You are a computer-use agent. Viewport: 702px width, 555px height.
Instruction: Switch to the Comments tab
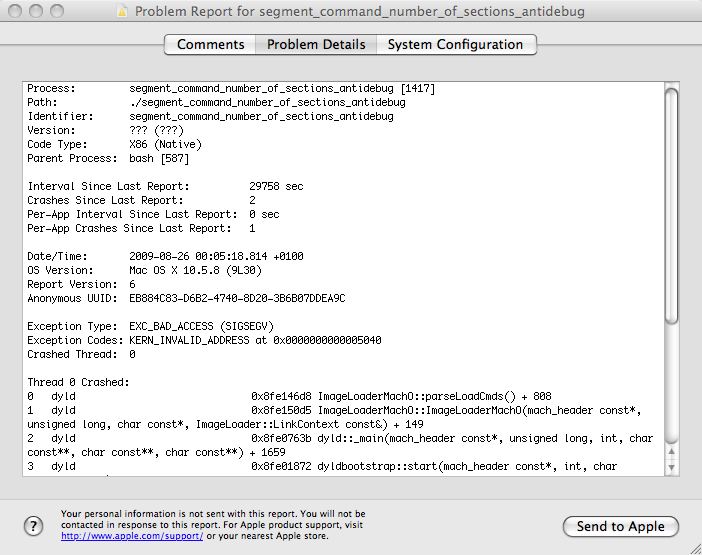pyautogui.click(x=210, y=45)
